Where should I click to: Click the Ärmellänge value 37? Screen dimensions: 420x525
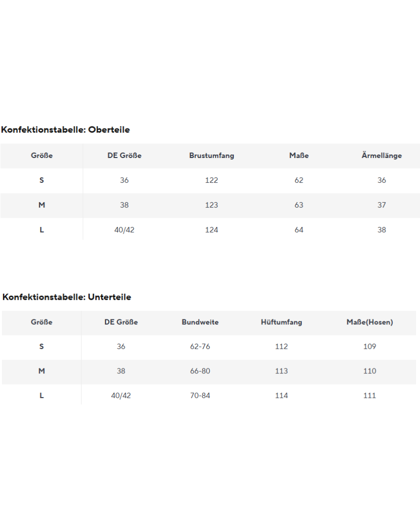click(382, 205)
